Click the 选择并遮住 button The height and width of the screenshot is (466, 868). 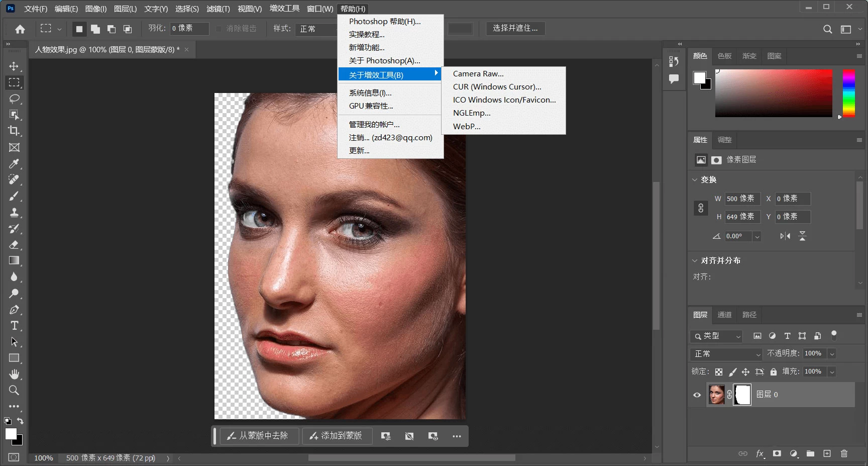point(515,28)
